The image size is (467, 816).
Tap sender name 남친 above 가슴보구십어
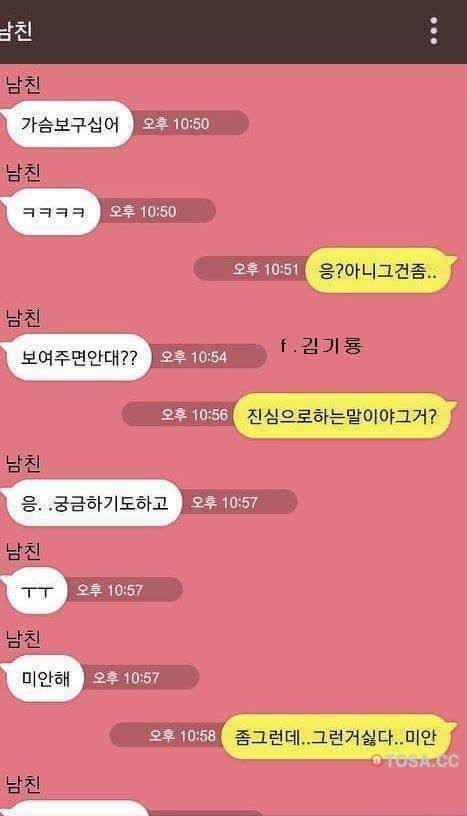(x=23, y=85)
